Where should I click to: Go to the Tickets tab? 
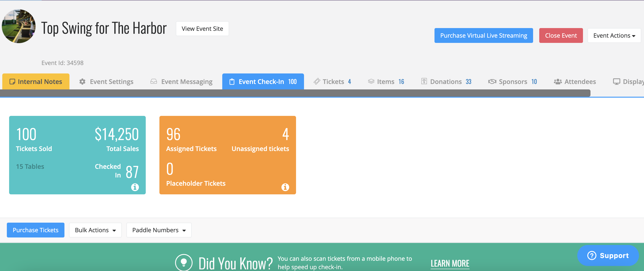pos(332,81)
